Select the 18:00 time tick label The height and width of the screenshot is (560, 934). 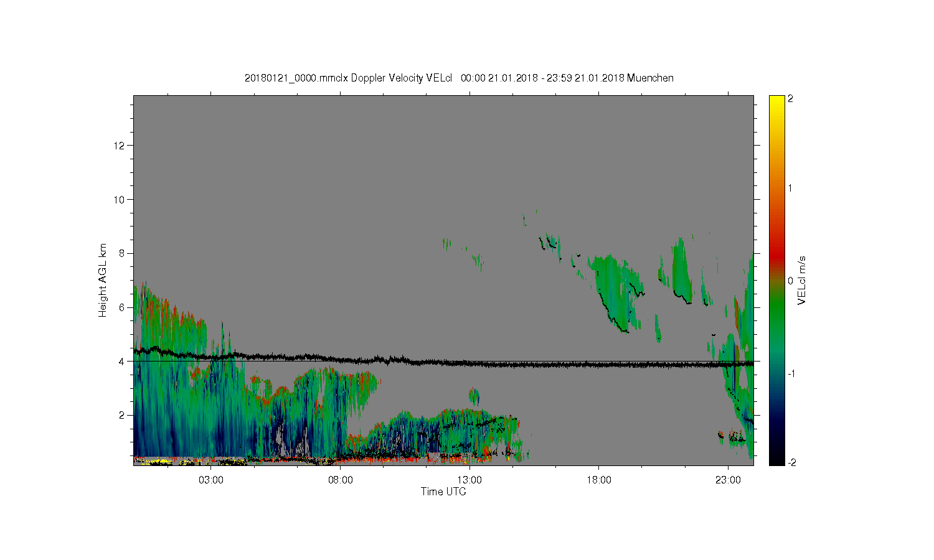click(x=599, y=480)
